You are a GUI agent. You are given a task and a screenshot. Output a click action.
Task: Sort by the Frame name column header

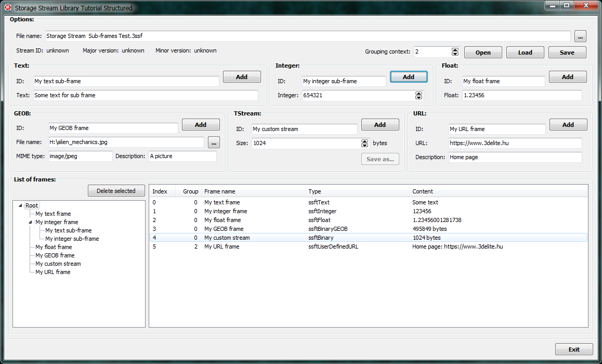tap(253, 191)
